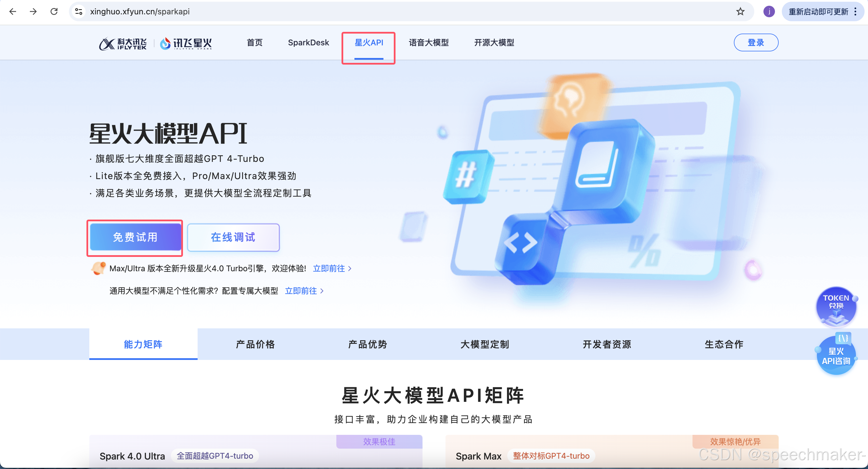Click the 登录 login button
This screenshot has width=868, height=469.
tap(756, 42)
